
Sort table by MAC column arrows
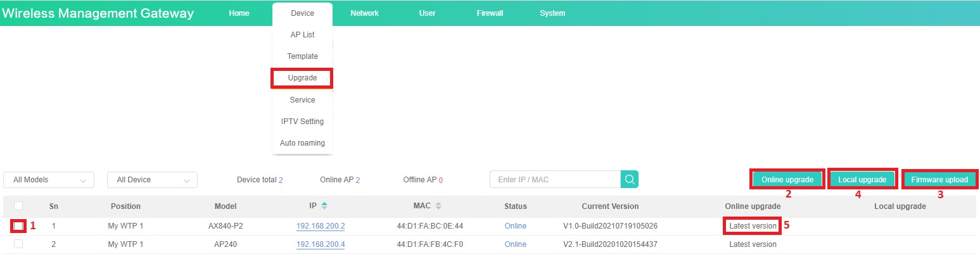[438, 206]
